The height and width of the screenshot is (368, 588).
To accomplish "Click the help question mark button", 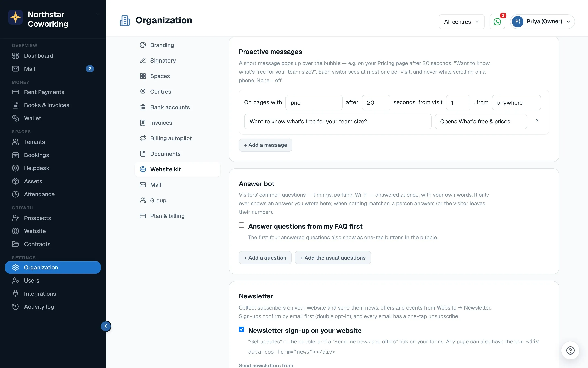I will (x=570, y=350).
